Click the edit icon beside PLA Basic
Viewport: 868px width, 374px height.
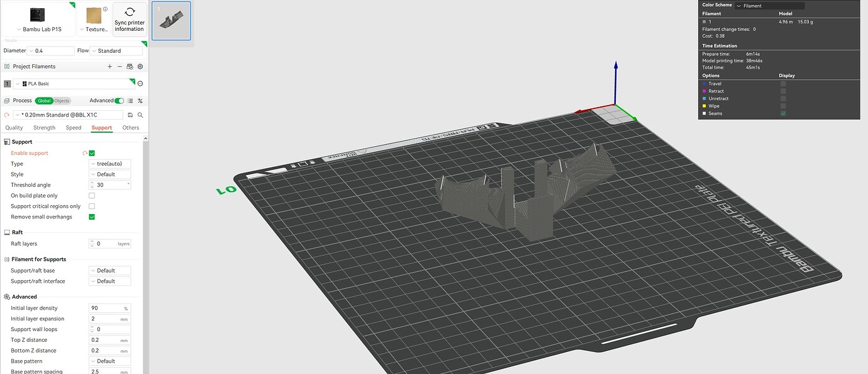click(x=140, y=84)
